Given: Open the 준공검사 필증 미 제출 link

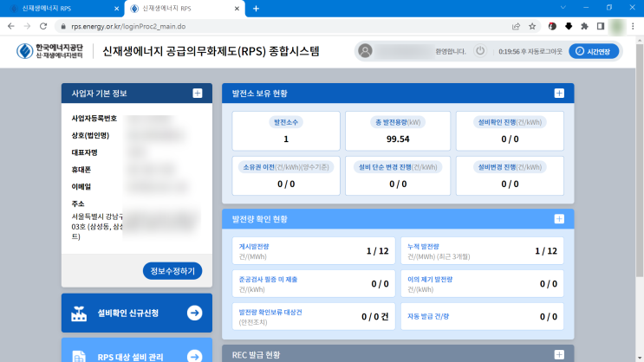Looking at the screenshot, I should 268,280.
